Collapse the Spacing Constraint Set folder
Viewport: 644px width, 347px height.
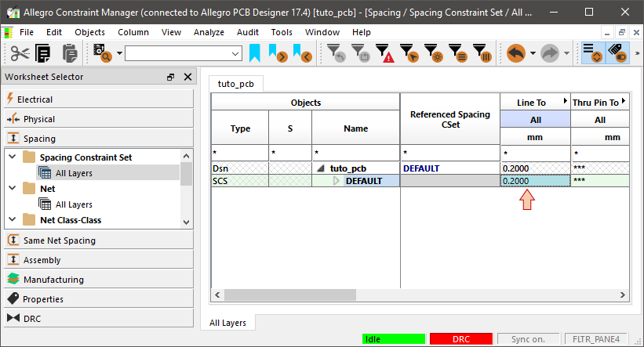click(x=13, y=157)
